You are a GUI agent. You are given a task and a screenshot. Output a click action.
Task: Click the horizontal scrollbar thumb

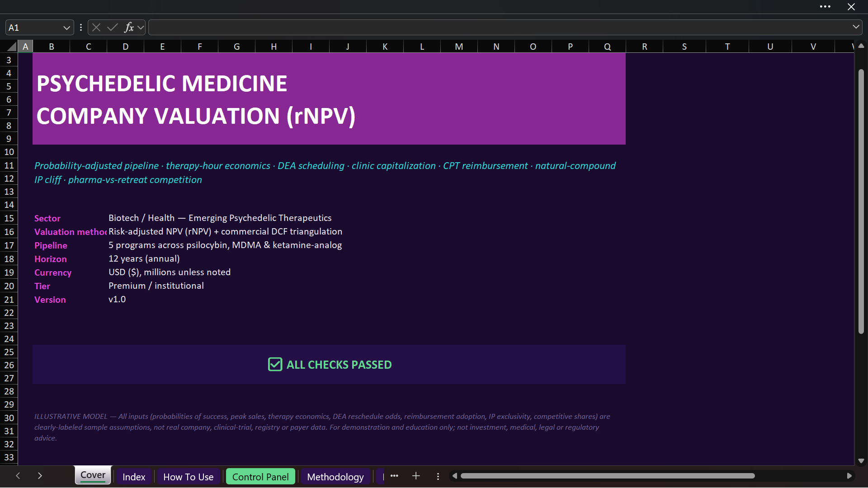608,476
